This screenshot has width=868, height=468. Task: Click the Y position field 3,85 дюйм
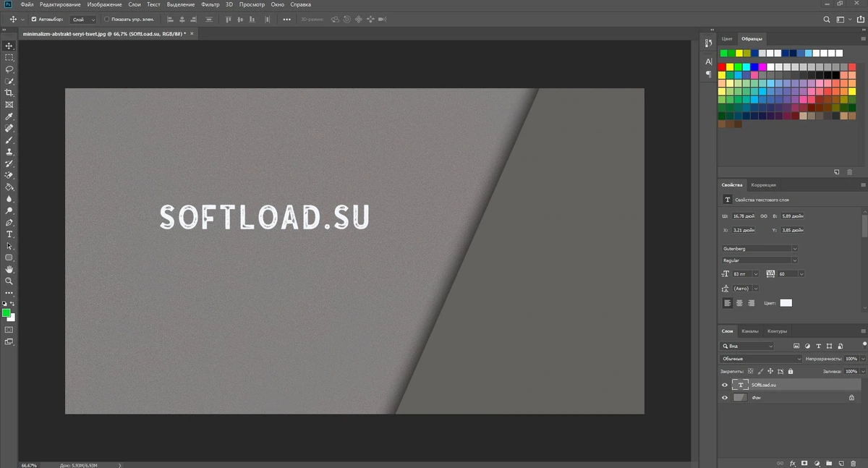(793, 230)
